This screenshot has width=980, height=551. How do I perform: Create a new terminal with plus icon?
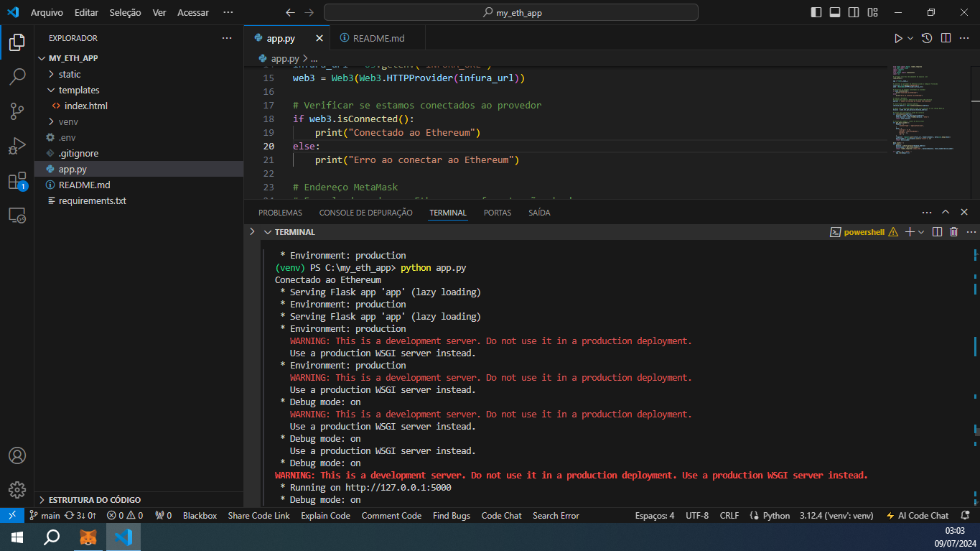coord(909,232)
